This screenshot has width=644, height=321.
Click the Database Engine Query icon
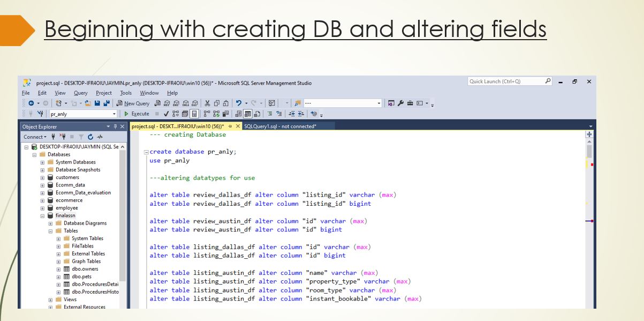(x=157, y=103)
